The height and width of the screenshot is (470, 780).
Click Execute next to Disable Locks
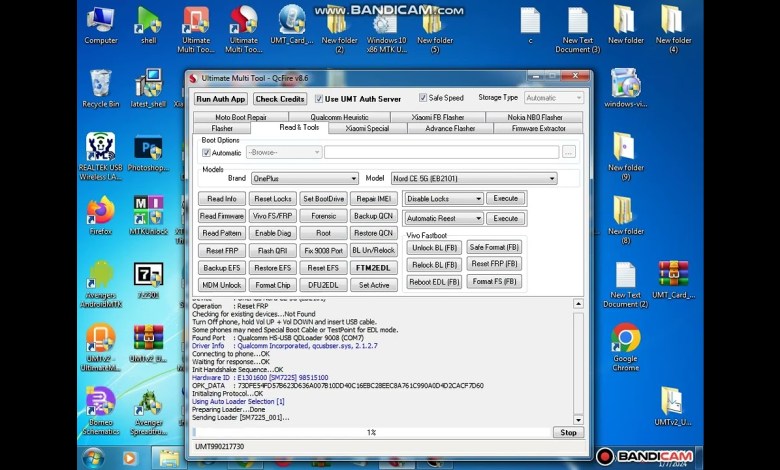click(505, 198)
